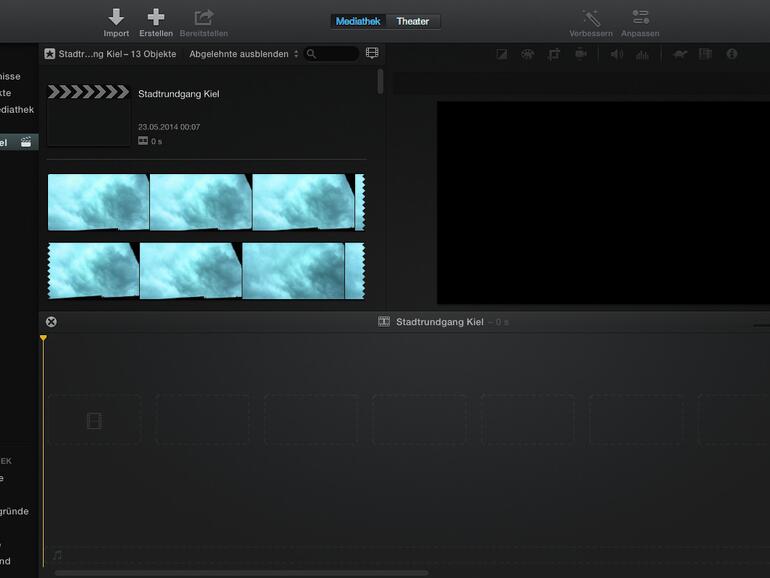This screenshot has width=770, height=578.
Task: Open the volume speaker adjustment
Action: pos(616,54)
